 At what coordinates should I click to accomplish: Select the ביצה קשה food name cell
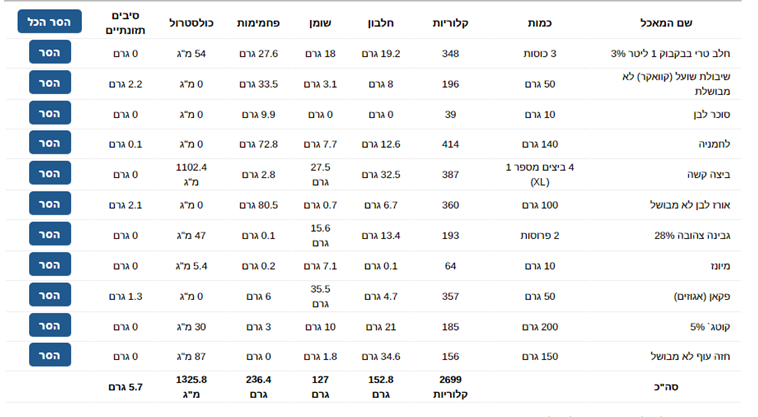coord(708,174)
